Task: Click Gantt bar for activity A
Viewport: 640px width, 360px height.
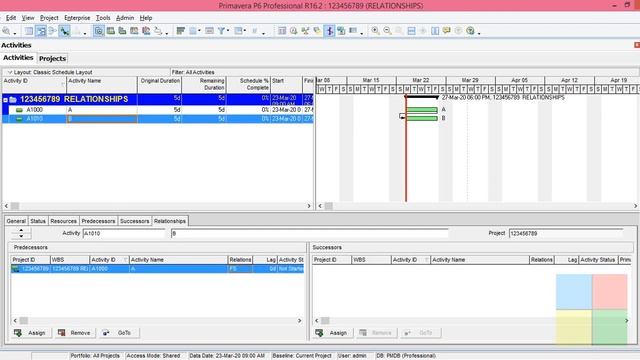Action: coord(422,110)
